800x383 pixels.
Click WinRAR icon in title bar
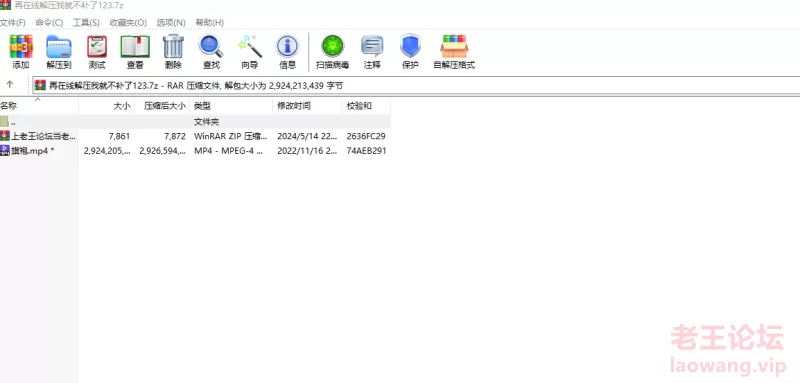point(6,5)
